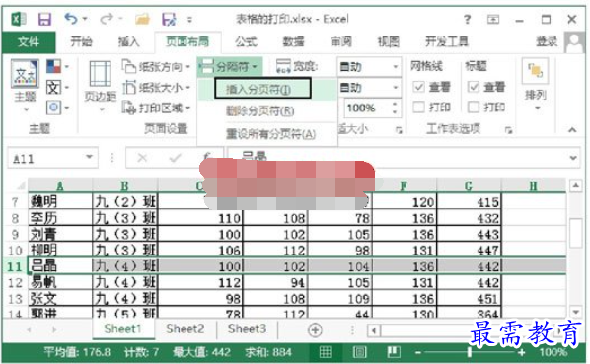
Task: Select the Sheet1 tab
Action: point(123,329)
